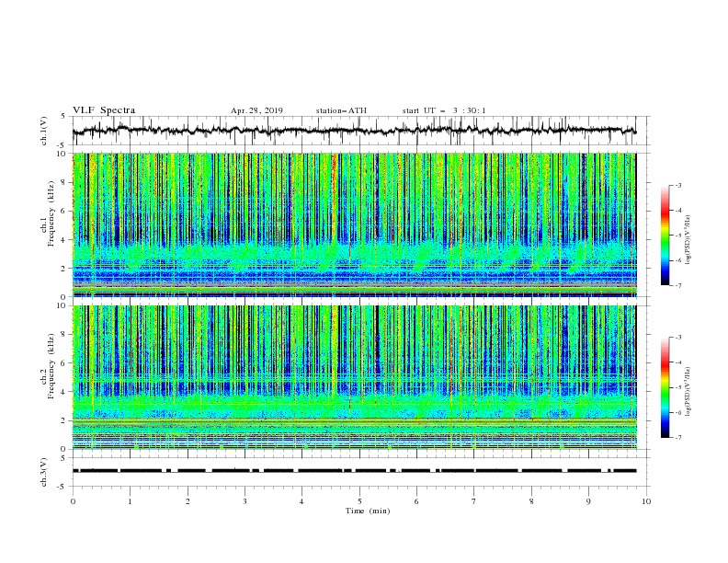The height and width of the screenshot is (563, 728).
Task: Click the "VLF Spectra" plot title
Action: click(104, 110)
